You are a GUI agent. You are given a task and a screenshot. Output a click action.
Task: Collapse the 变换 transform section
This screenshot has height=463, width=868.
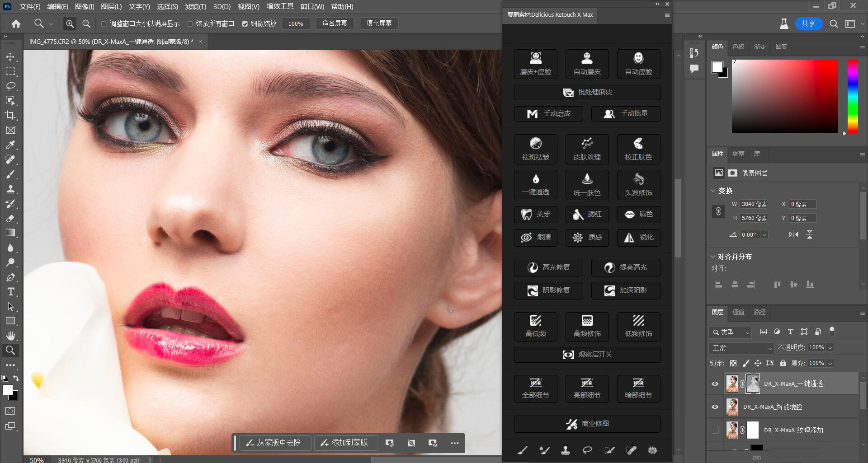(x=713, y=191)
